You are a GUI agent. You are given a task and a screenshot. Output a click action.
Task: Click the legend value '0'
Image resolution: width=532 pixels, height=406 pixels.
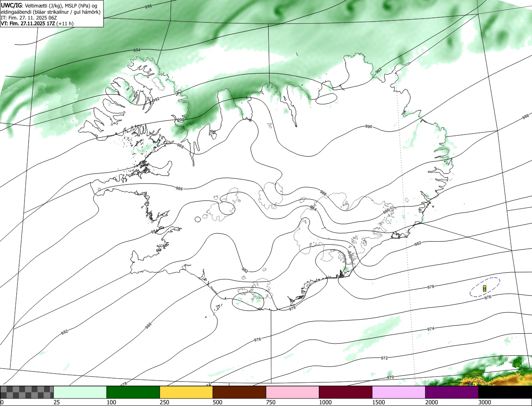tap(2, 402)
